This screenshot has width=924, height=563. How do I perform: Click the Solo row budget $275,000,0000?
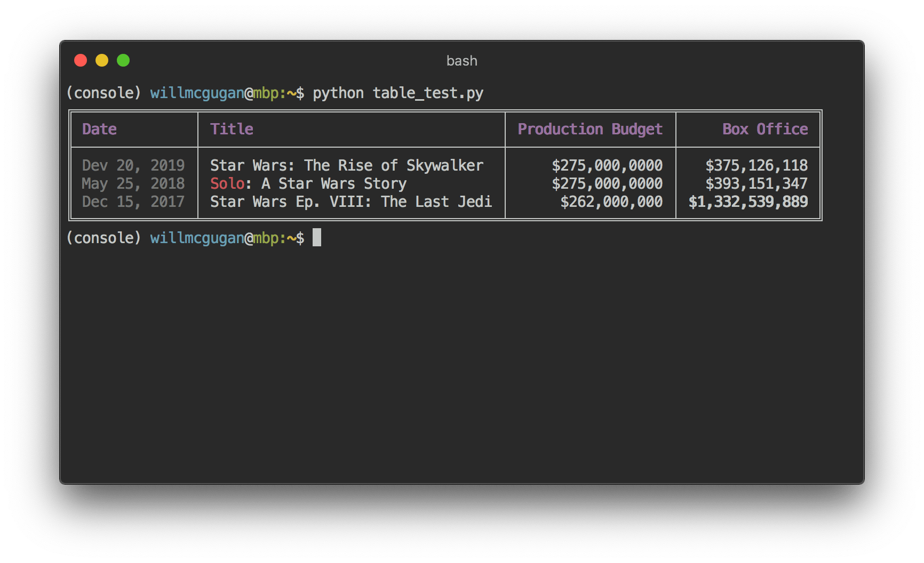tap(607, 183)
